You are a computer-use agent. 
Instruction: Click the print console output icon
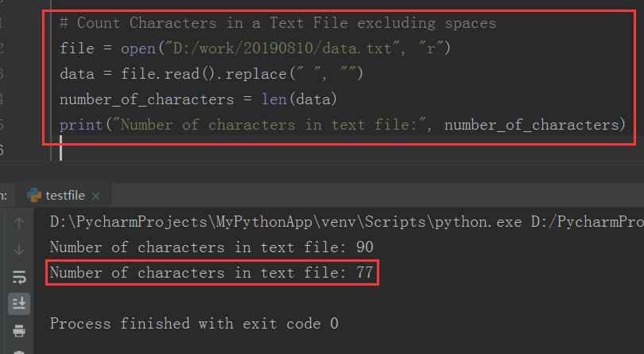coord(19,331)
